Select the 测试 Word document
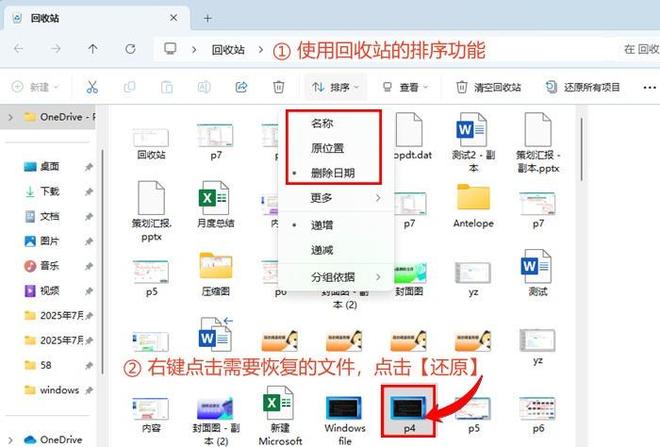The image size is (660, 447). point(538,273)
